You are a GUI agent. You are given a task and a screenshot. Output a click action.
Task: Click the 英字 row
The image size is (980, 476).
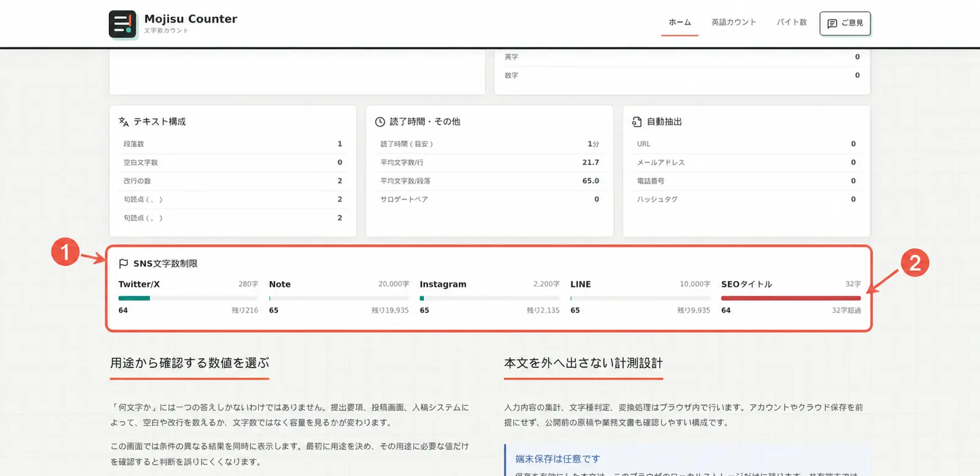tap(682, 57)
